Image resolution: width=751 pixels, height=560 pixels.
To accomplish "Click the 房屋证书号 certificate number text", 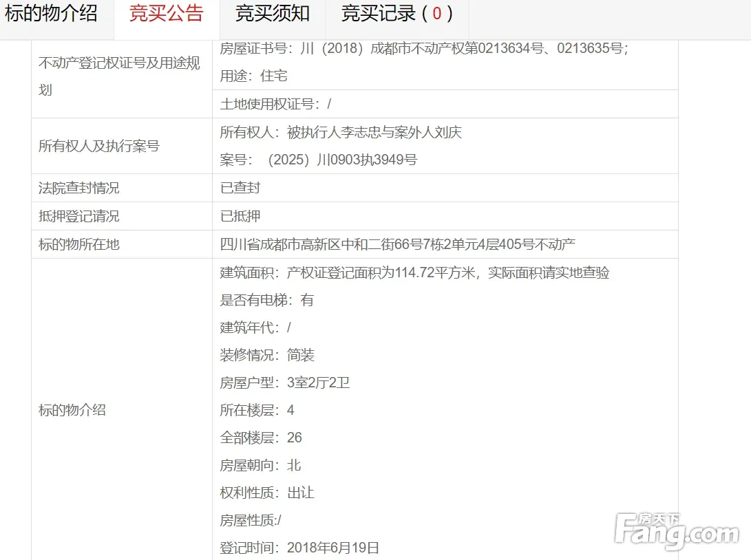I will coord(423,49).
